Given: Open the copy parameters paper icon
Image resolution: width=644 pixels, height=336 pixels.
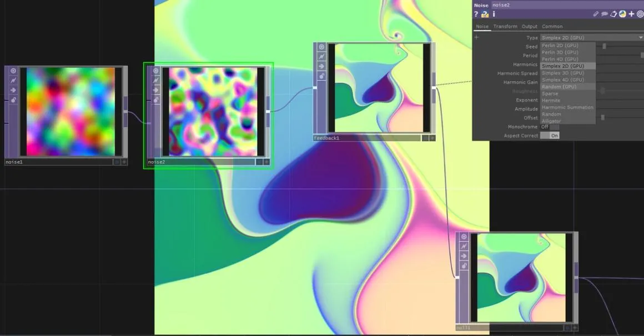Looking at the screenshot, I should click(613, 14).
